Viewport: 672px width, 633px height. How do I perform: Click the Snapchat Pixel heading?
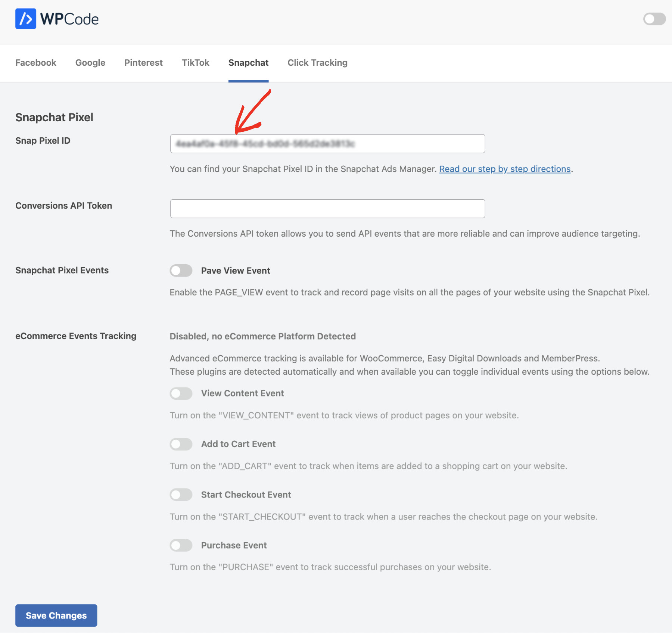(x=54, y=118)
